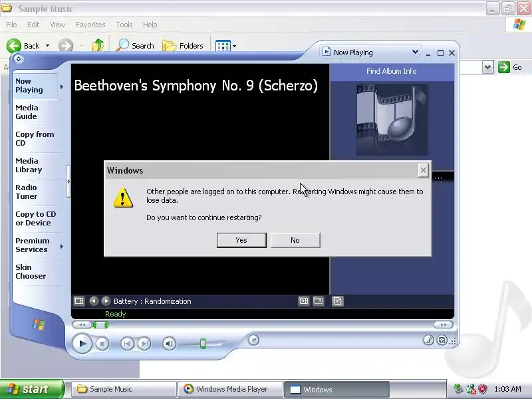Select Copy to CD or Device
Image resolution: width=532 pixels, height=399 pixels.
pos(36,219)
